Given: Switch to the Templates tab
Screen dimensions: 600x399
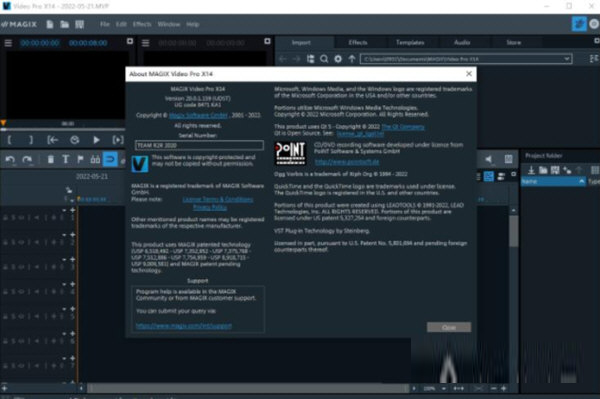Looking at the screenshot, I should pos(410,42).
